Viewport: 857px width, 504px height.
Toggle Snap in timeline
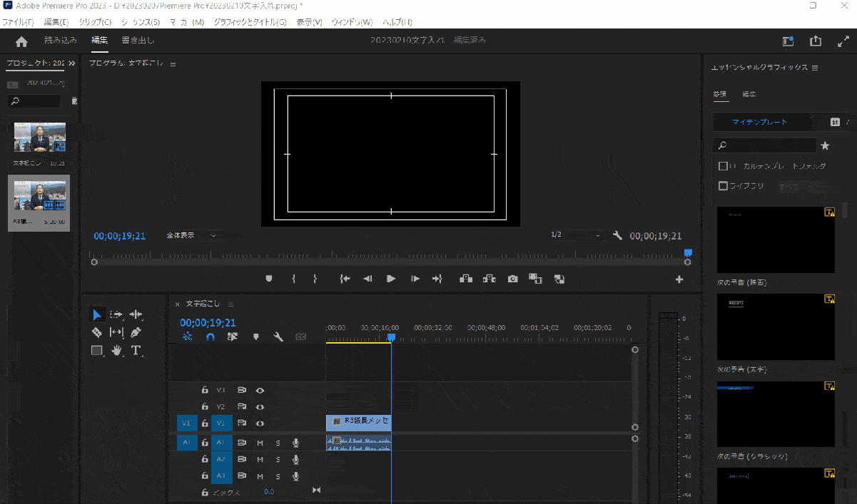tap(210, 336)
